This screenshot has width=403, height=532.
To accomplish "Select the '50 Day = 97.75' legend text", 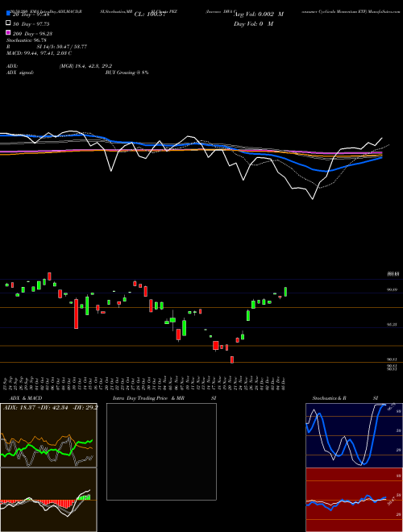I will 31,23.
